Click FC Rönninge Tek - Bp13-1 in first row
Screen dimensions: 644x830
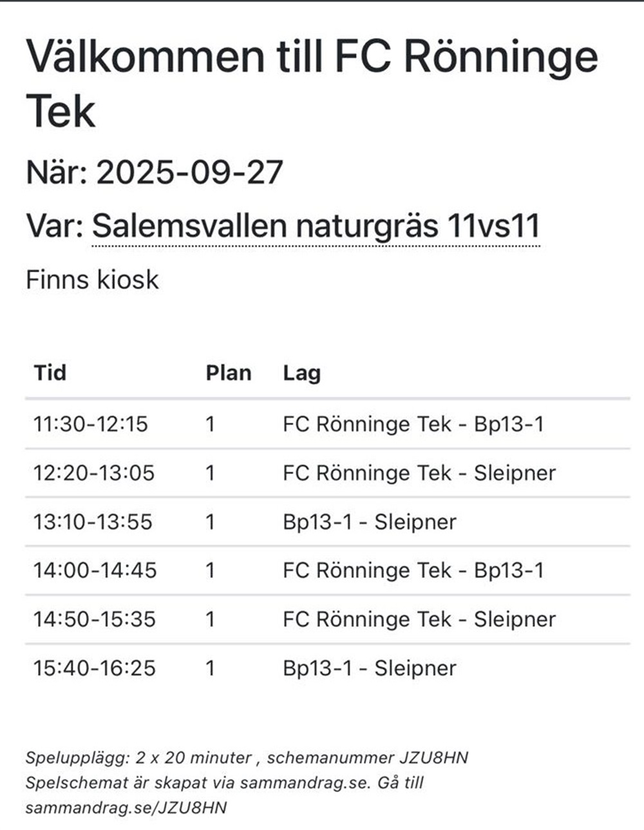pos(413,425)
